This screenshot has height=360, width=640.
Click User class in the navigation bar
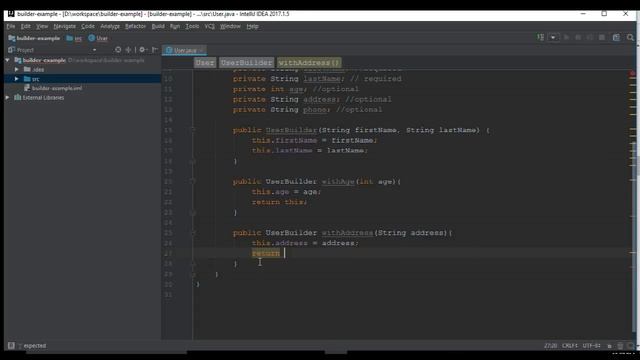click(x=98, y=38)
